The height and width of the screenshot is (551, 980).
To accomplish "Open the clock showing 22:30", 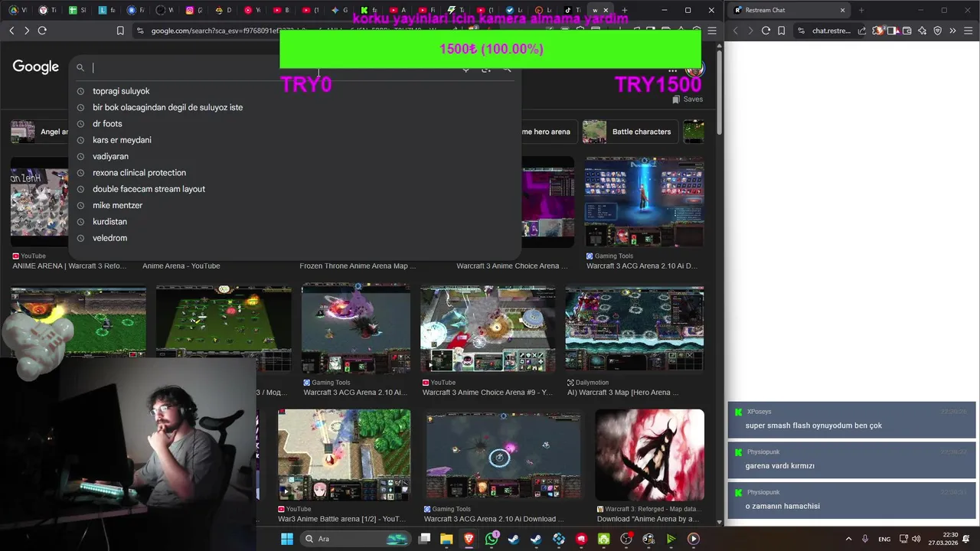I will [942, 539].
